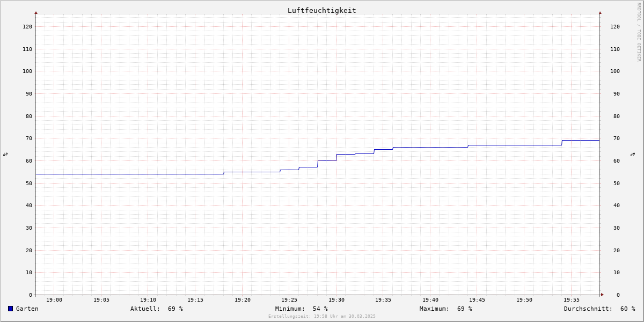The height and width of the screenshot is (322, 644).
Task: Click the 60 label on the left axis
Action: click(29, 160)
